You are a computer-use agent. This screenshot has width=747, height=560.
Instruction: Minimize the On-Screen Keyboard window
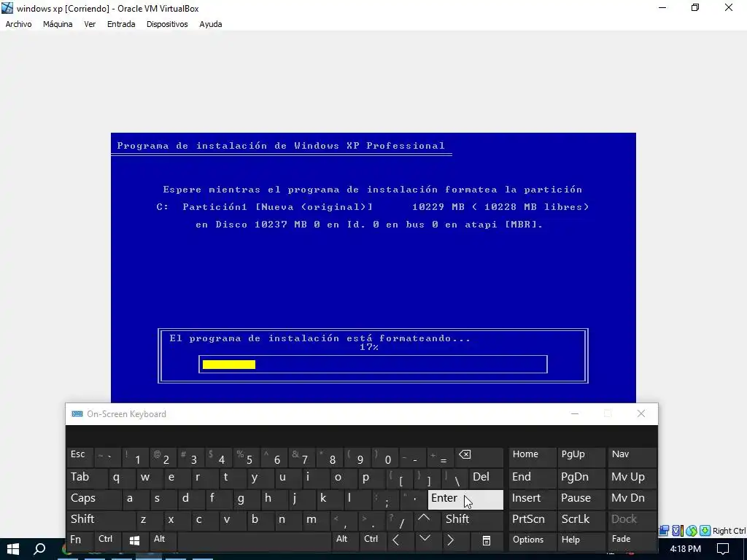[575, 414]
